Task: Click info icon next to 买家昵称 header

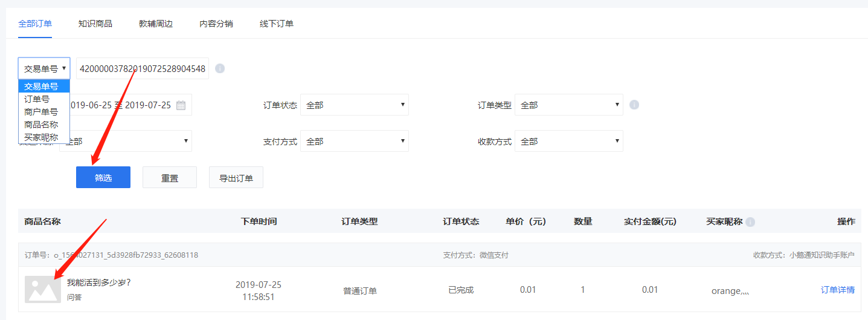Action: pyautogui.click(x=750, y=222)
